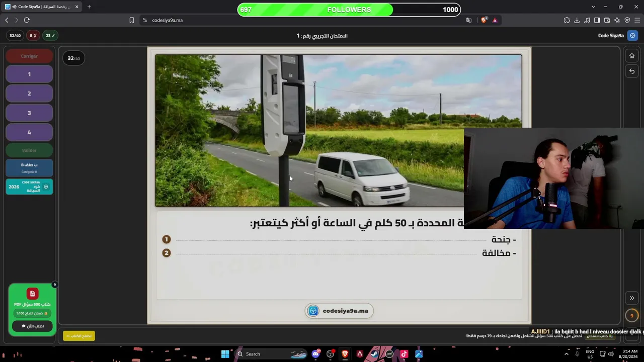Screen dimensions: 644x362
Task: Open the browser downloads icon
Action: [577, 20]
